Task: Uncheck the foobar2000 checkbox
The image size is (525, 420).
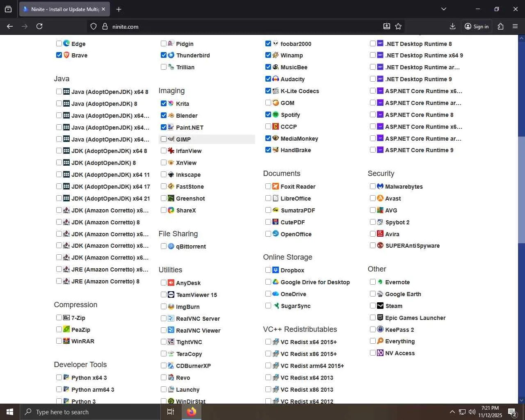Action: point(268,43)
